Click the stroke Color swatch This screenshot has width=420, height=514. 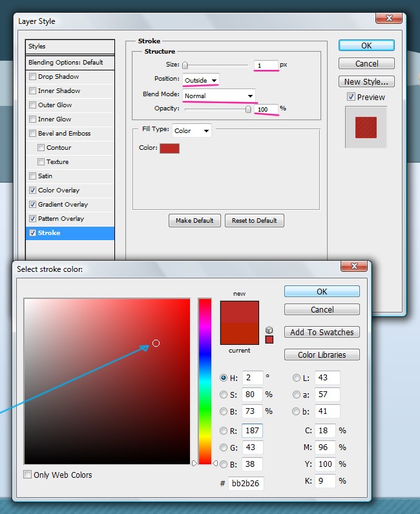pyautogui.click(x=169, y=148)
